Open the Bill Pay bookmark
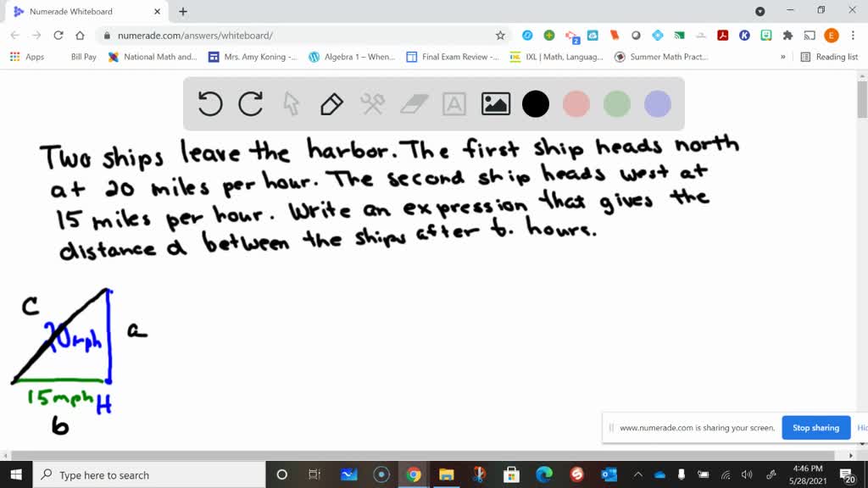Image resolution: width=868 pixels, height=488 pixels. (x=83, y=57)
